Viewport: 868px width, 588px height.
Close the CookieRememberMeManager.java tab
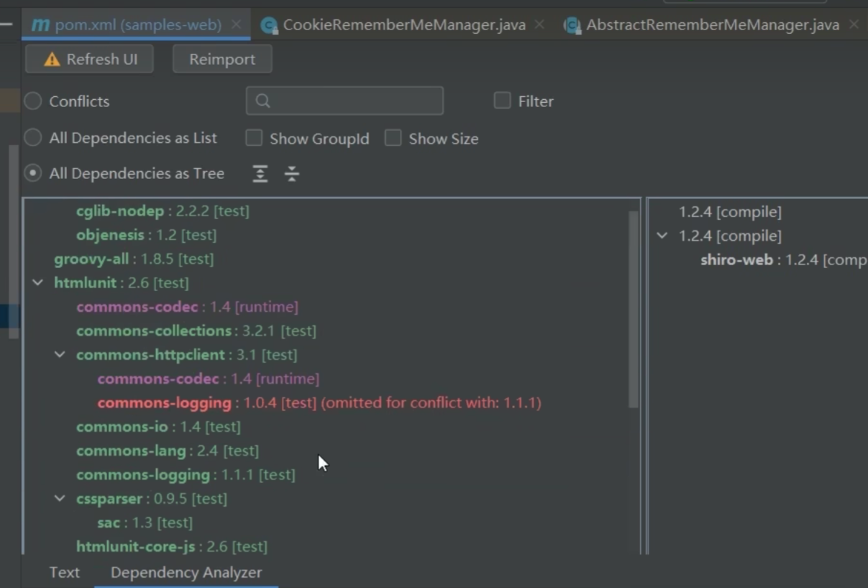pos(539,24)
